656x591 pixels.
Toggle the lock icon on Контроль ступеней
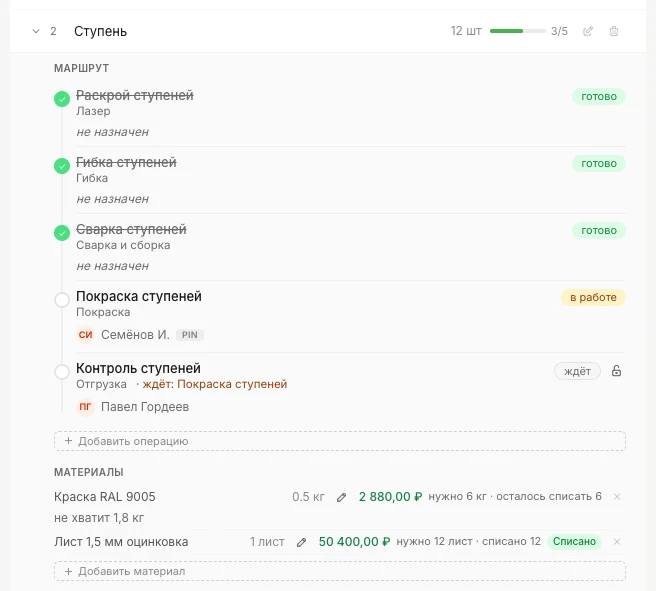click(x=616, y=371)
